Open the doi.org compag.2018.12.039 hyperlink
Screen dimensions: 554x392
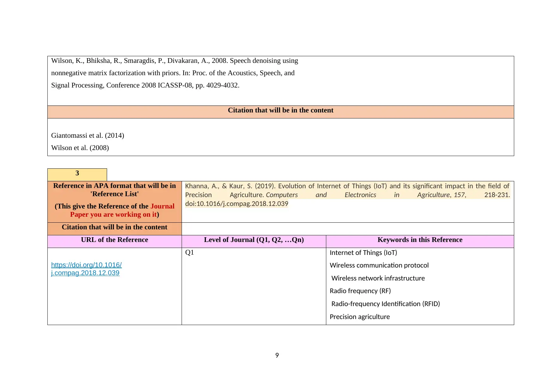[86, 269]
